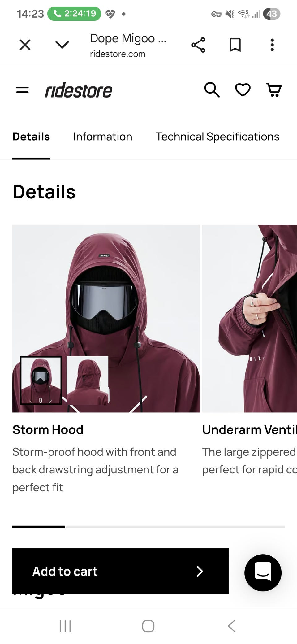Open the ridestore hamburger menu
Image resolution: width=297 pixels, height=644 pixels.
click(x=22, y=90)
